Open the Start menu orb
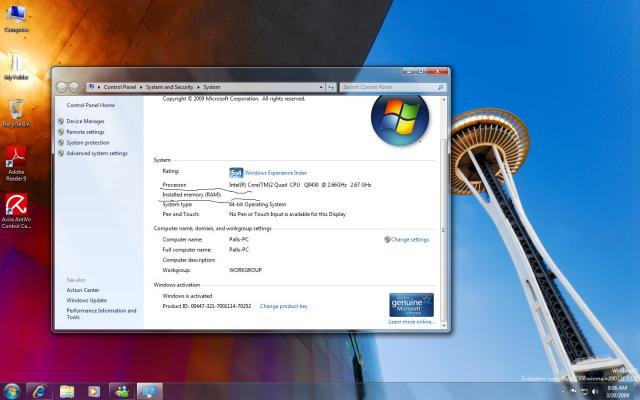 (x=11, y=391)
